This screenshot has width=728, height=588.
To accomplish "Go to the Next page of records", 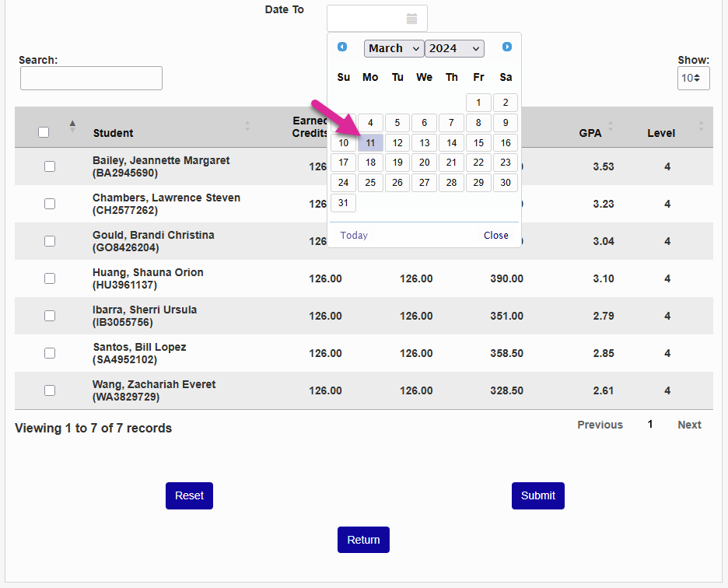I will 689,425.
